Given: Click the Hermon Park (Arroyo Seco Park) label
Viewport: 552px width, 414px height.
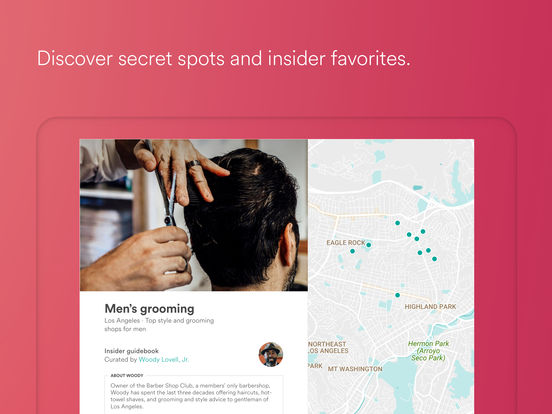Looking at the screenshot, I should [x=428, y=351].
